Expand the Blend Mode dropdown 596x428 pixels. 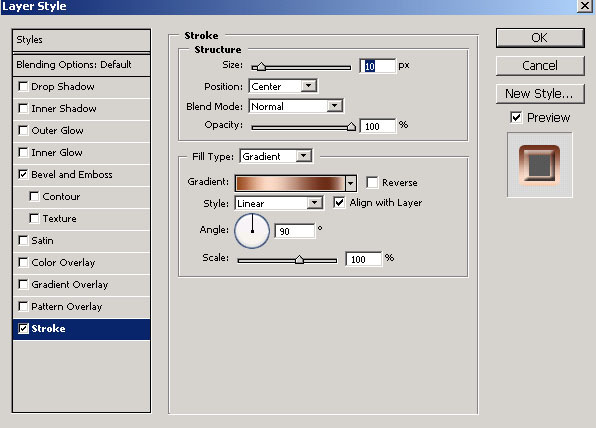click(296, 106)
